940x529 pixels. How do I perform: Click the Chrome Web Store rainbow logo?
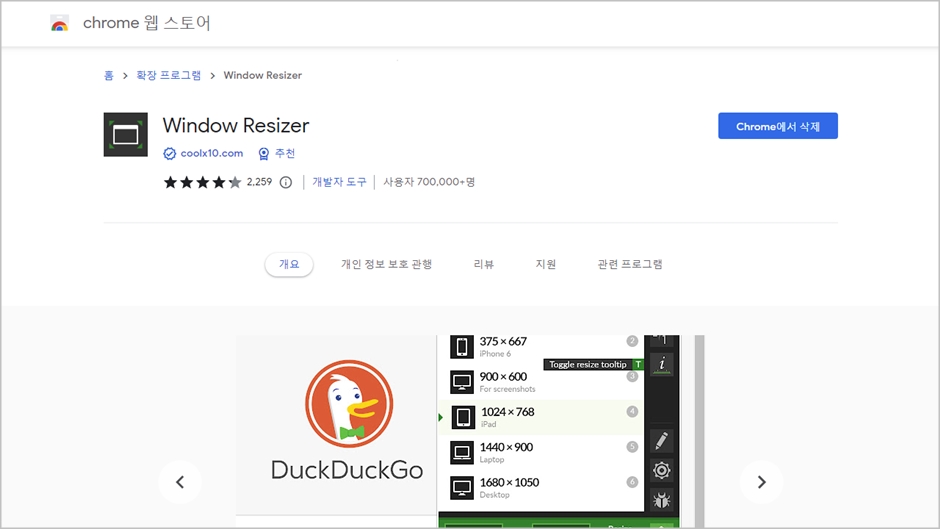point(59,23)
